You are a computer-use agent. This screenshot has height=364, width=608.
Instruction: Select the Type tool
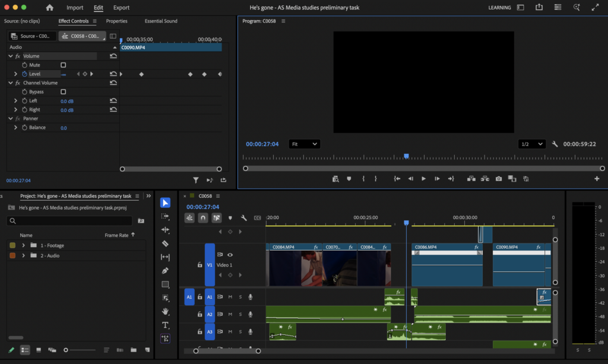(x=165, y=325)
